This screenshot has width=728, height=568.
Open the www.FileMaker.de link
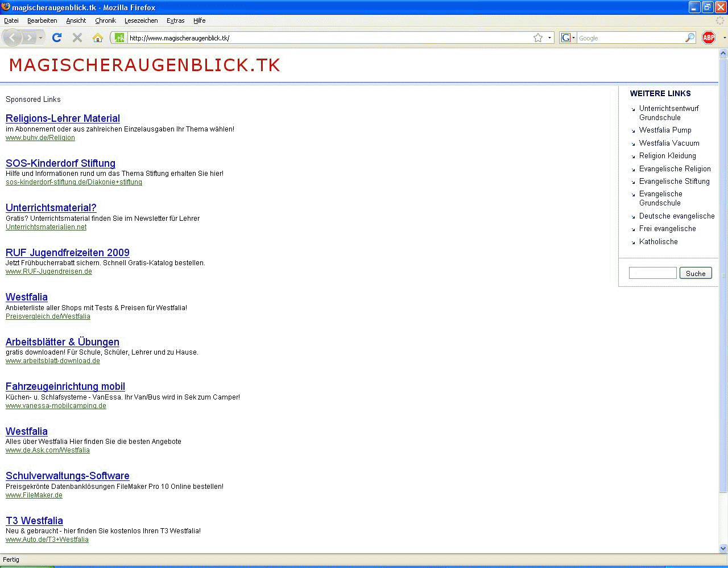[34, 495]
